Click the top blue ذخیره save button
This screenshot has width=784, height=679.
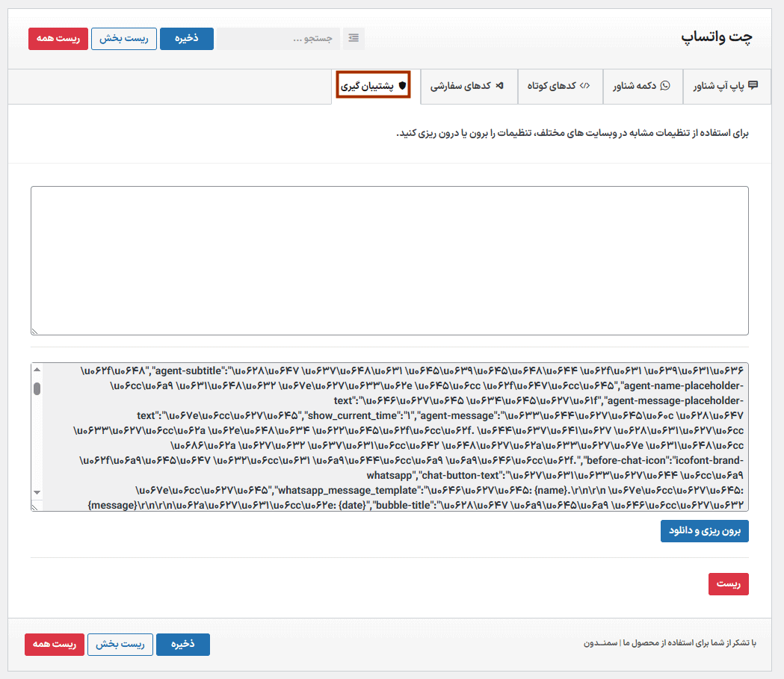tap(187, 39)
